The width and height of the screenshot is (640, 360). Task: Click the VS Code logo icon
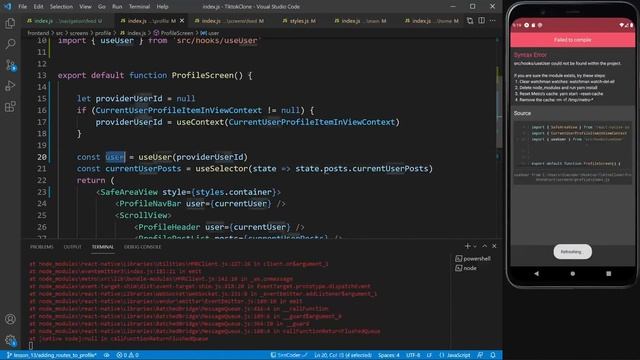pos(7,7)
